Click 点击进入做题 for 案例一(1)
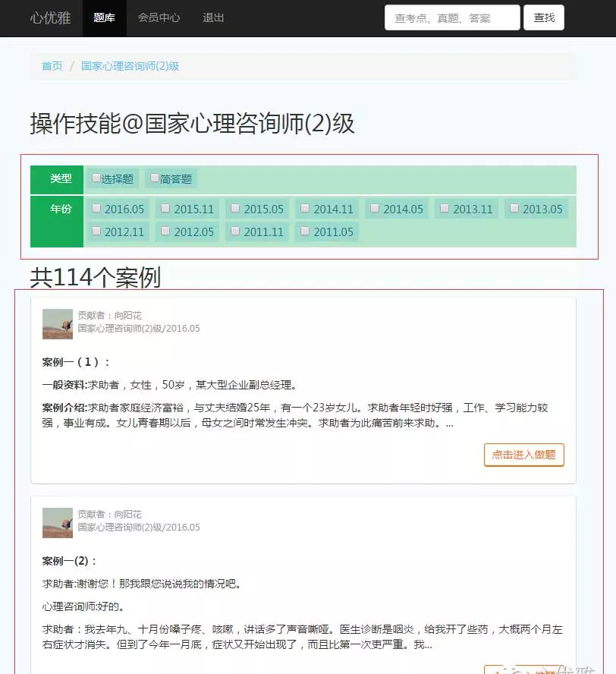This screenshot has height=674, width=616. coord(524,455)
